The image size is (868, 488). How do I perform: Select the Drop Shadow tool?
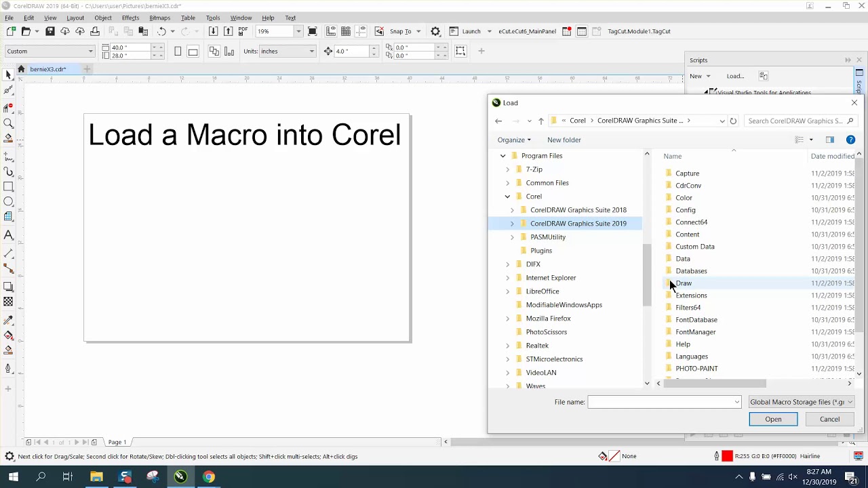tap(8, 287)
